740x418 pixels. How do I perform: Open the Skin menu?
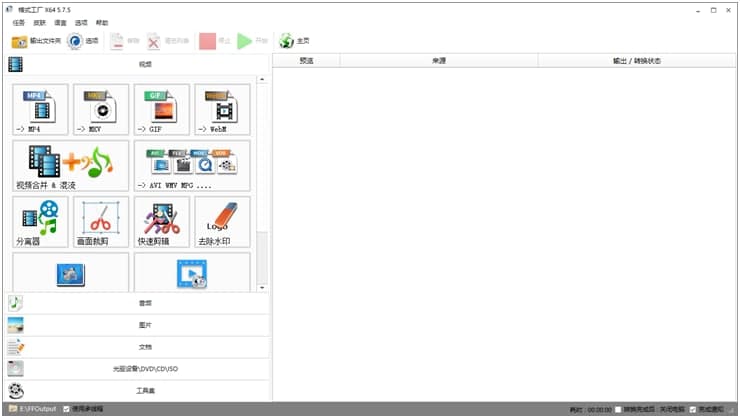[40, 23]
